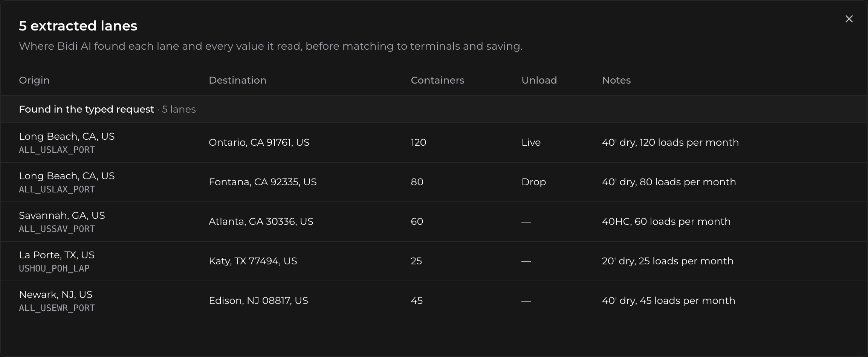Viewport: 868px width, 357px height.
Task: Click the Origin column header
Action: tap(34, 80)
